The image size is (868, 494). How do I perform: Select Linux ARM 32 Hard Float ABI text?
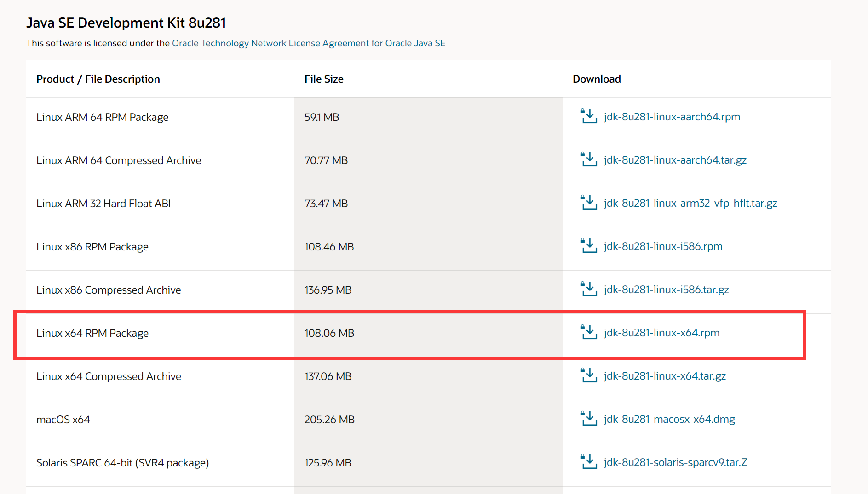pyautogui.click(x=103, y=204)
